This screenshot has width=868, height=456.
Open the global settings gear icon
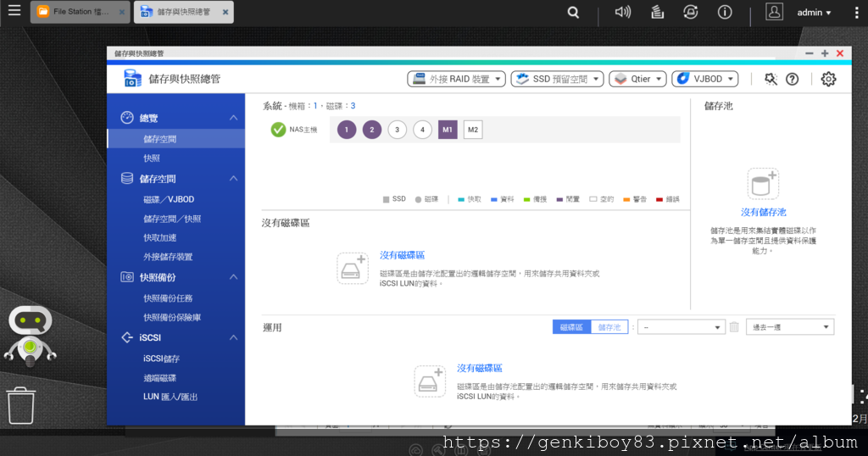pos(828,79)
